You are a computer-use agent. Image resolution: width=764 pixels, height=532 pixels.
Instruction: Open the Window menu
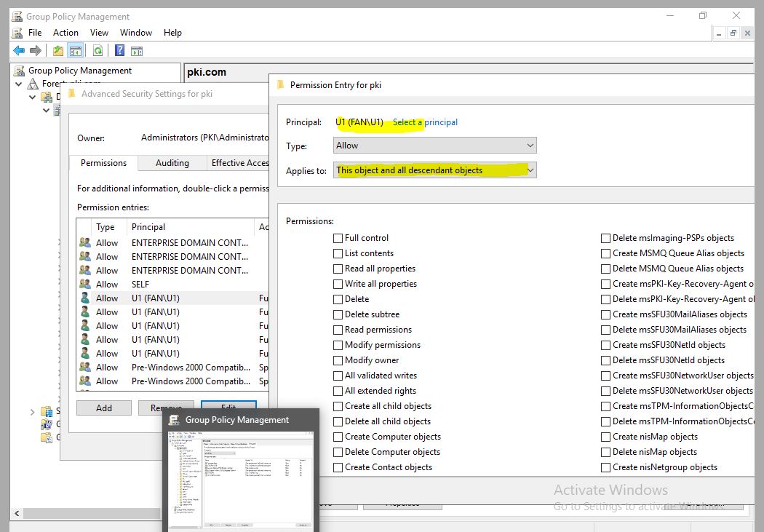(x=136, y=33)
